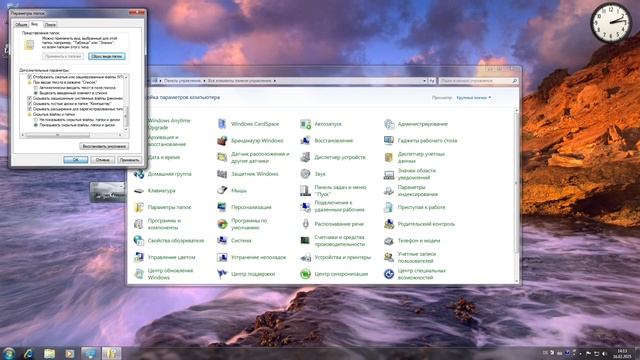640x360 pixels.
Task: Open Устранение неполадок item
Action: pyautogui.click(x=251, y=258)
